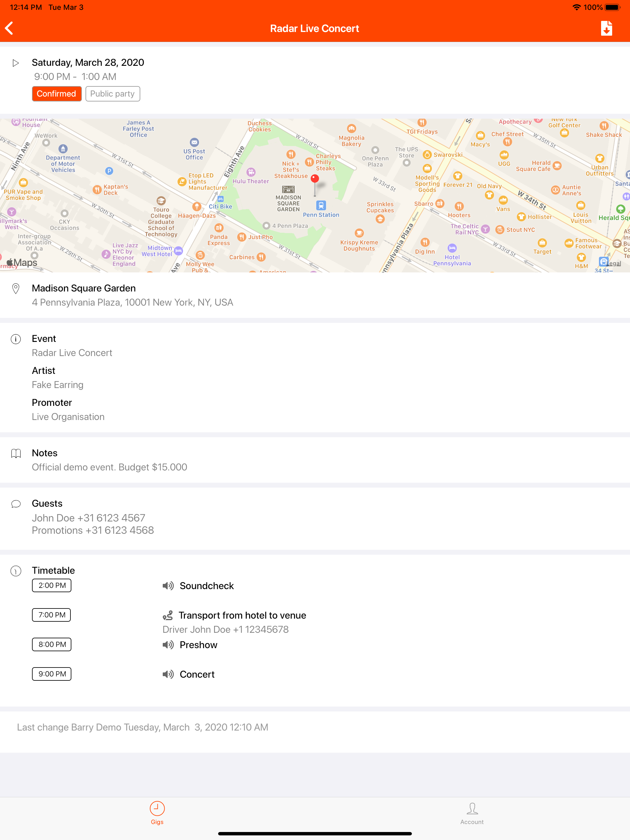Viewport: 630px width, 840px height.
Task: Tap the Concert timetable entry
Action: pos(197,675)
